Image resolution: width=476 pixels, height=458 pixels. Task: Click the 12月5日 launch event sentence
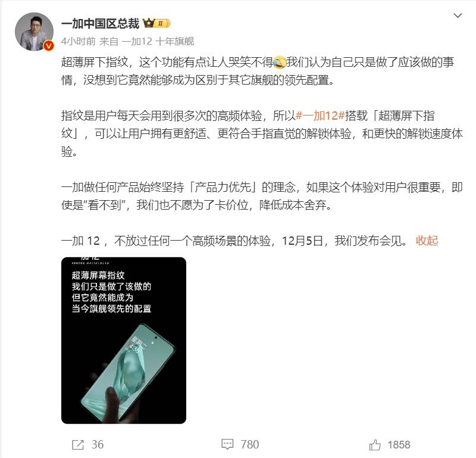(234, 241)
